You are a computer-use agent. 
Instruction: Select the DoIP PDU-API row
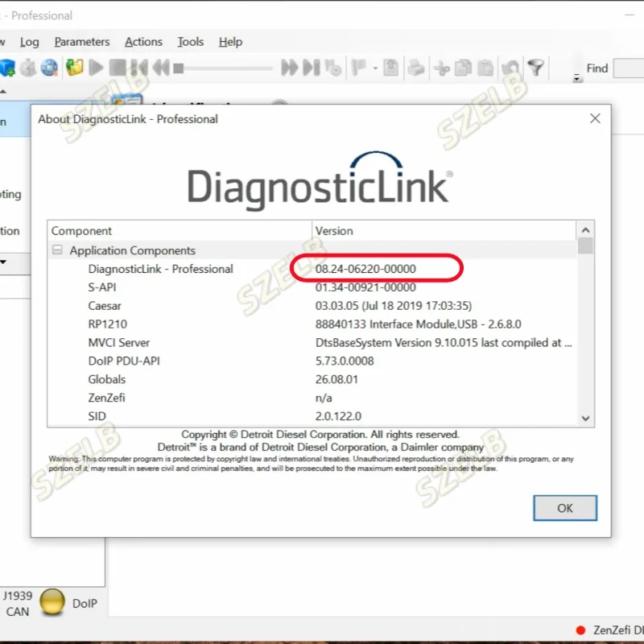[x=312, y=361]
